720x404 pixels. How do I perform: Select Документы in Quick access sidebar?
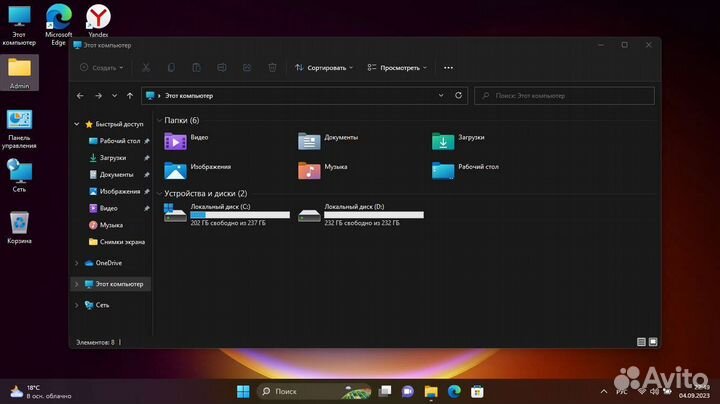119,174
